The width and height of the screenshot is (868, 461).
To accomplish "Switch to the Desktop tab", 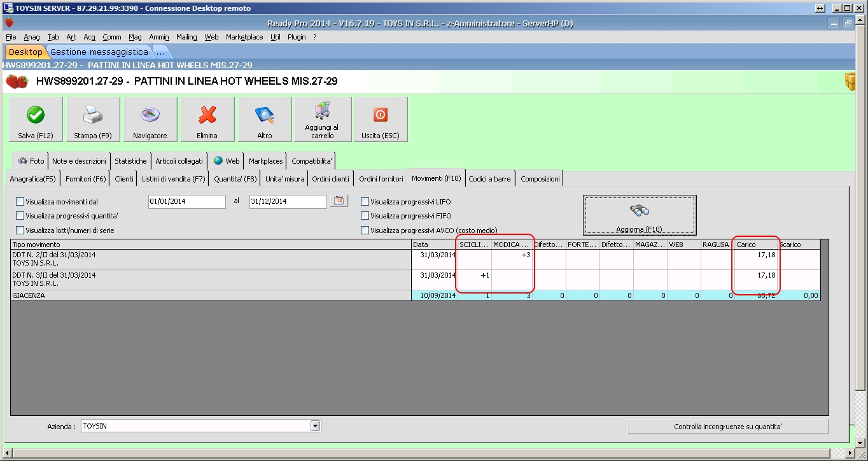I will point(25,52).
